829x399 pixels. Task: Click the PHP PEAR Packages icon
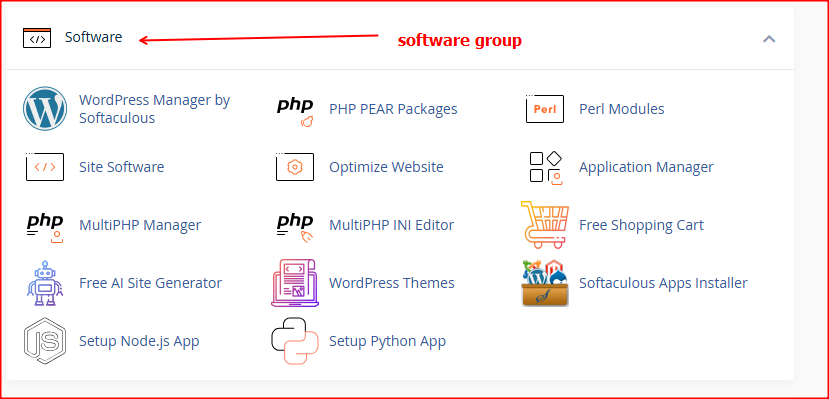(295, 112)
